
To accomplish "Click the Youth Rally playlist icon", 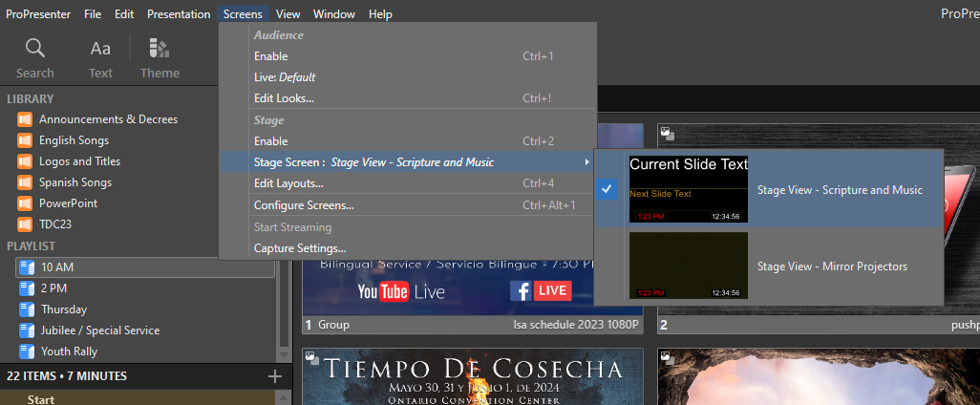I will pos(27,352).
